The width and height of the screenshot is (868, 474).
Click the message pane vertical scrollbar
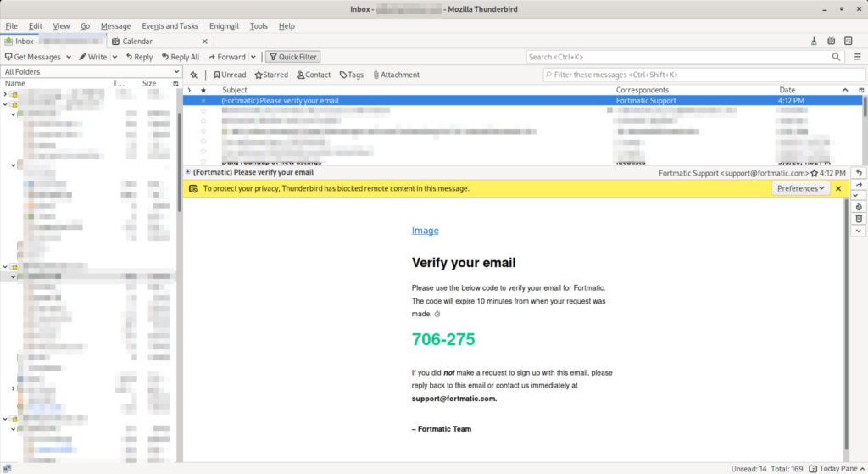click(x=846, y=324)
